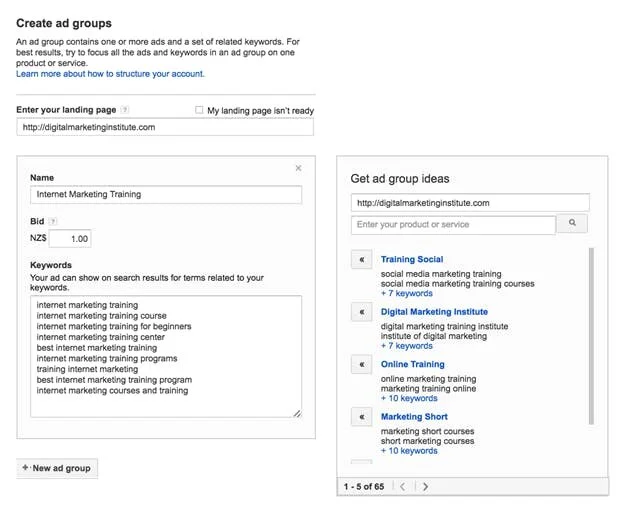Screen dimensions: 624x511
Task: Go to previous page of ideas
Action: pyautogui.click(x=402, y=486)
